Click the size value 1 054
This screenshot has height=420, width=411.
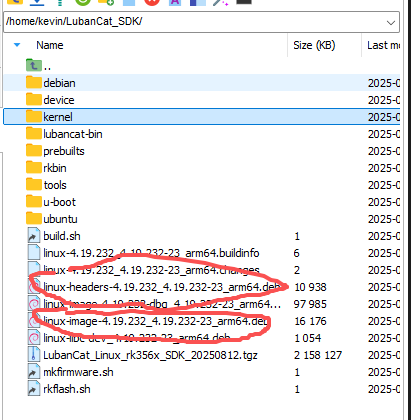pos(307,338)
